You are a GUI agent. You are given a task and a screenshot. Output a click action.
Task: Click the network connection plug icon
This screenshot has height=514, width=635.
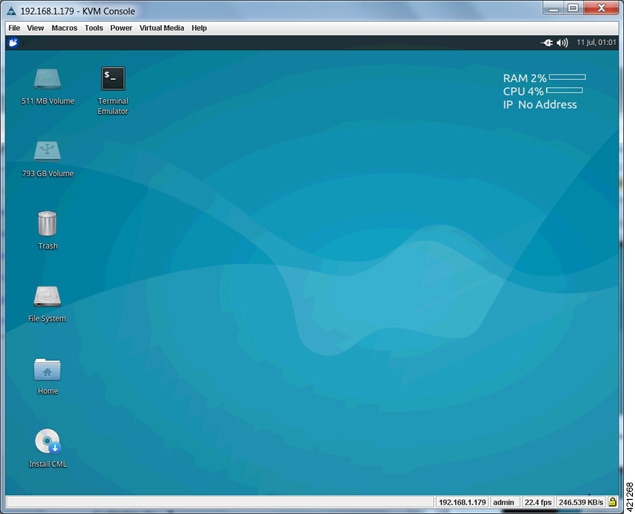coord(547,43)
